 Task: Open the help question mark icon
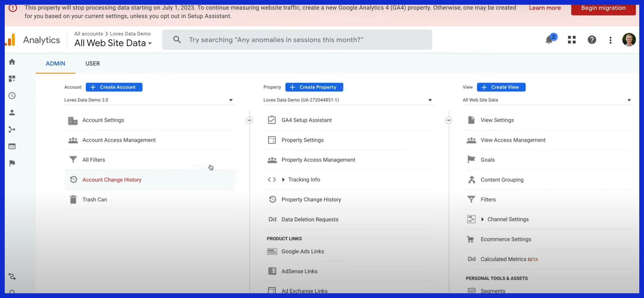point(592,40)
